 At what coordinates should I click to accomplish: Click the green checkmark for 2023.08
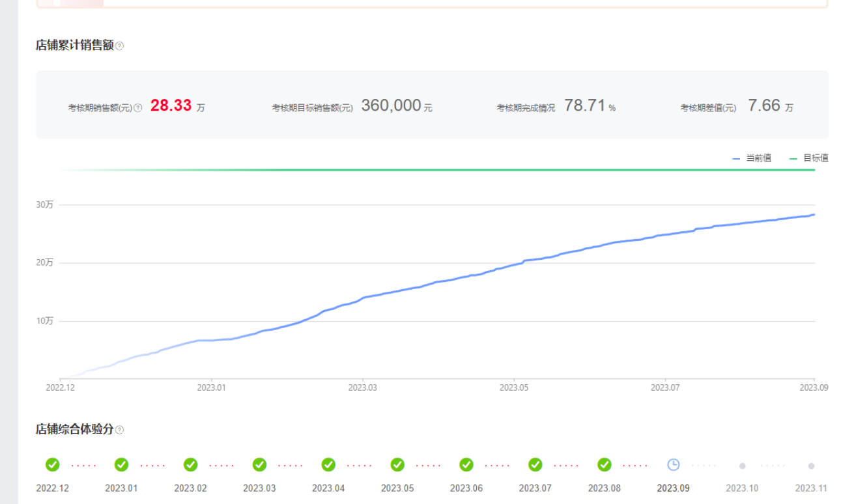tap(605, 465)
